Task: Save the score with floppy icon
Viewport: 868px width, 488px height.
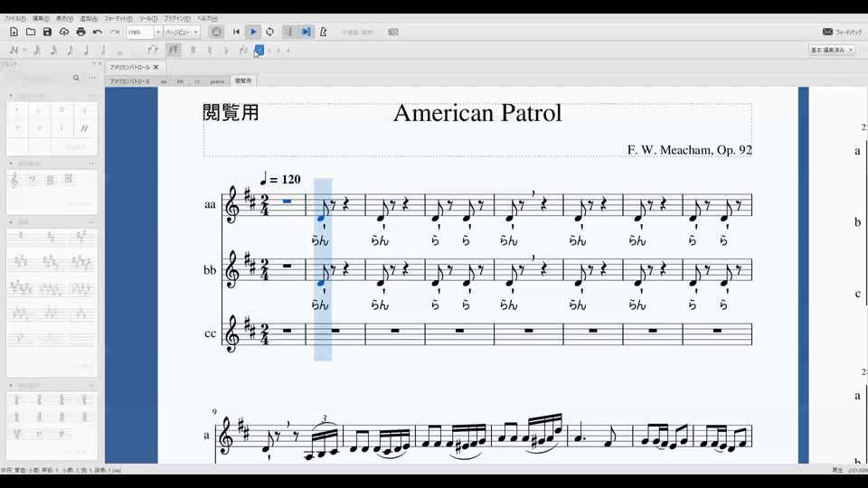Action: click(x=47, y=33)
